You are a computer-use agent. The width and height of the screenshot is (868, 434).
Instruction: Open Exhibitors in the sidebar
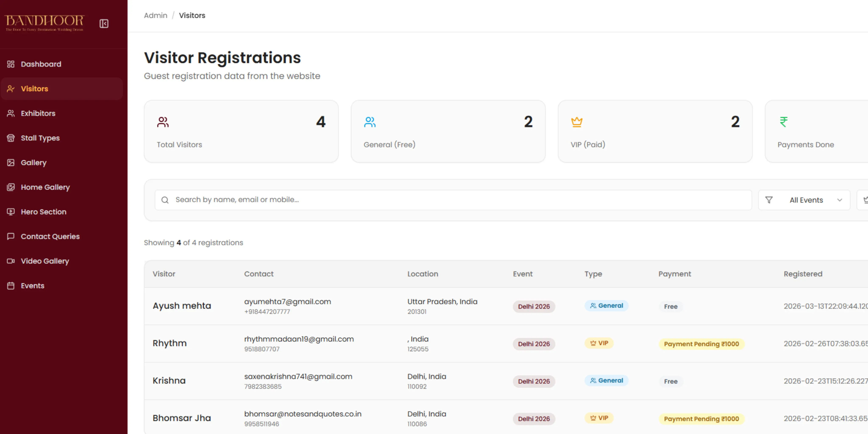[x=38, y=113]
